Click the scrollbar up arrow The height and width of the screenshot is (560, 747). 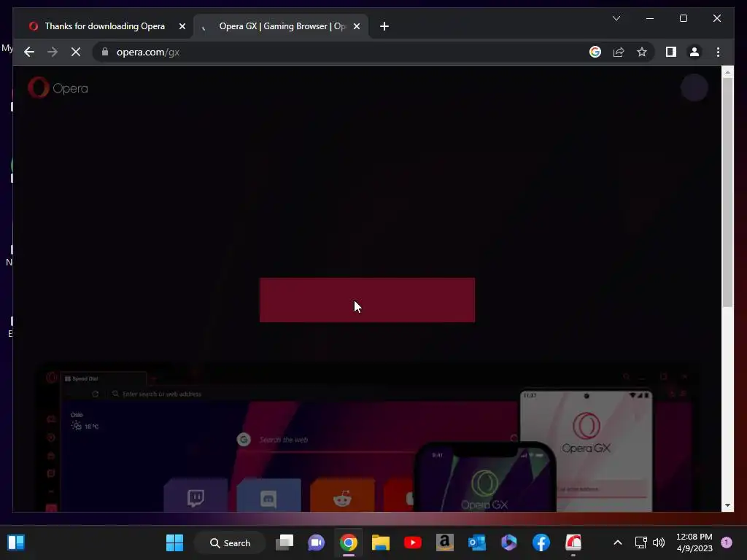(727, 72)
